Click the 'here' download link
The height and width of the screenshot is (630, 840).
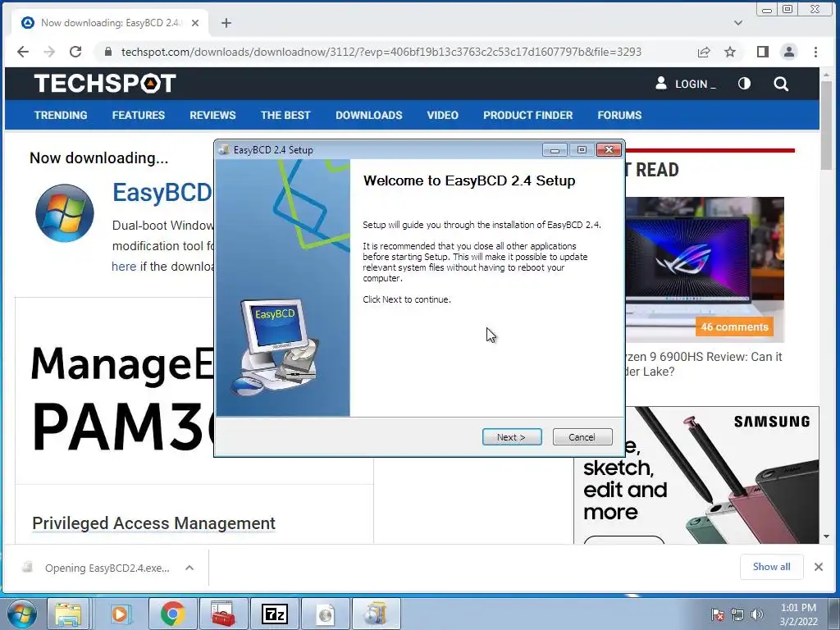(124, 267)
